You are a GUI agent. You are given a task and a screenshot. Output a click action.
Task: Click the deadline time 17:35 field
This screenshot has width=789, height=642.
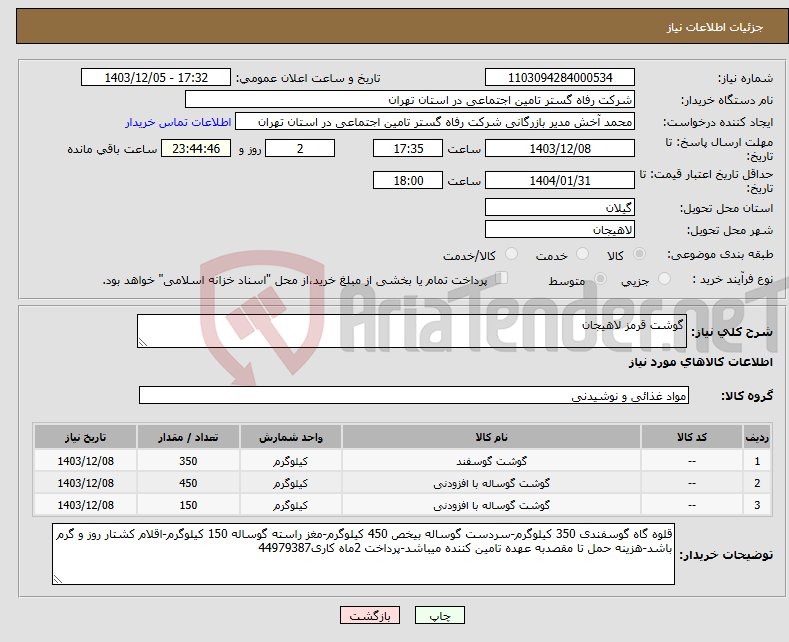408,148
